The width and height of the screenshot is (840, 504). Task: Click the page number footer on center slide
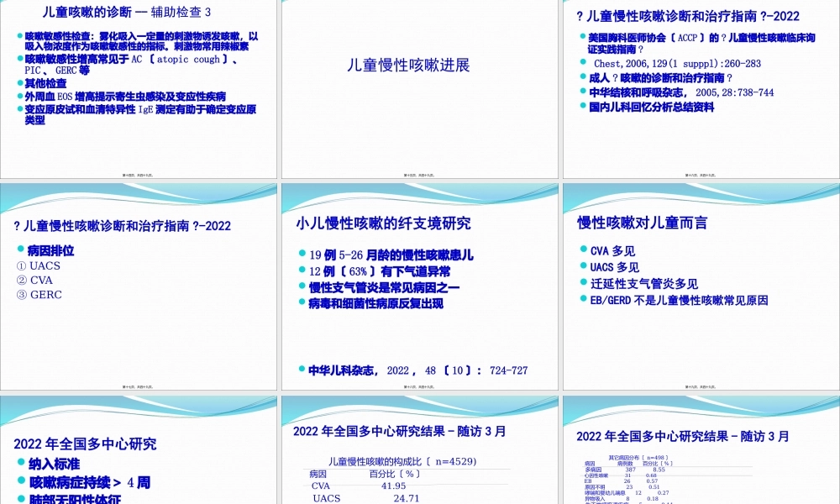[x=420, y=387]
